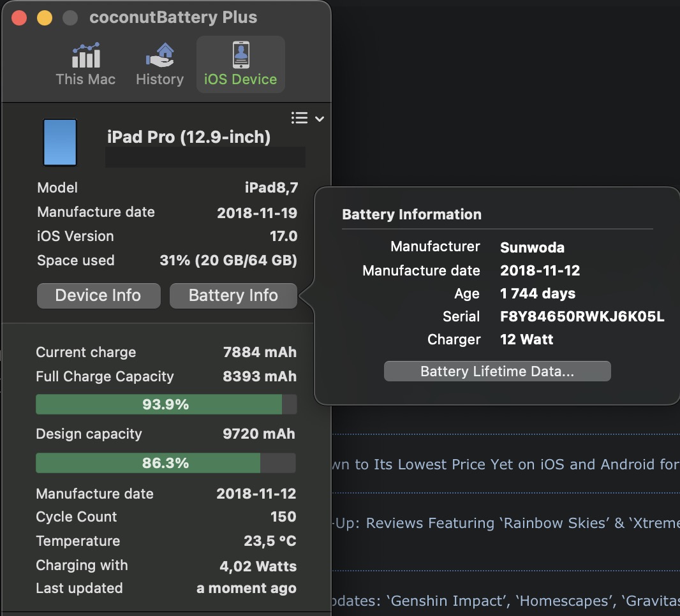The height and width of the screenshot is (616, 680).
Task: Click the 93.9% current charge bar
Action: click(166, 405)
